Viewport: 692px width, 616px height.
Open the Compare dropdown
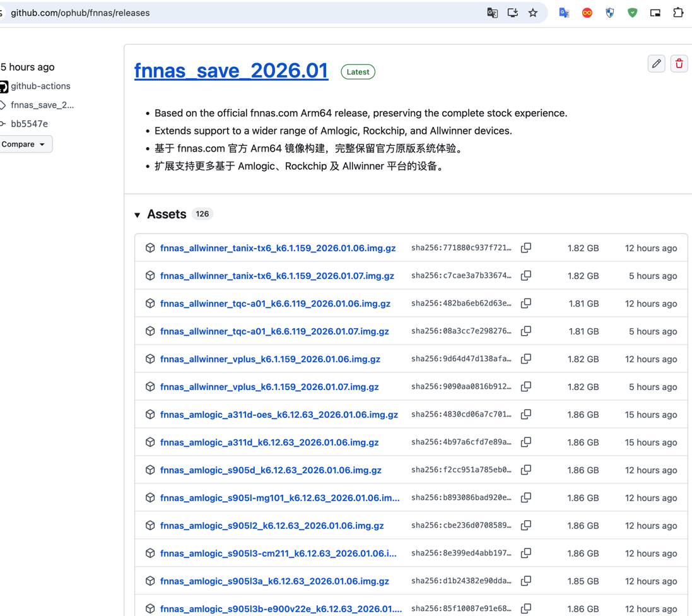tap(25, 144)
